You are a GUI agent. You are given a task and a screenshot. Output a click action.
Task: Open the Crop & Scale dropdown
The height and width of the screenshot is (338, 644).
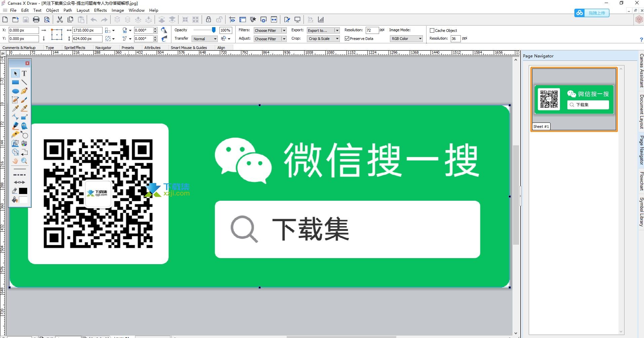[323, 39]
